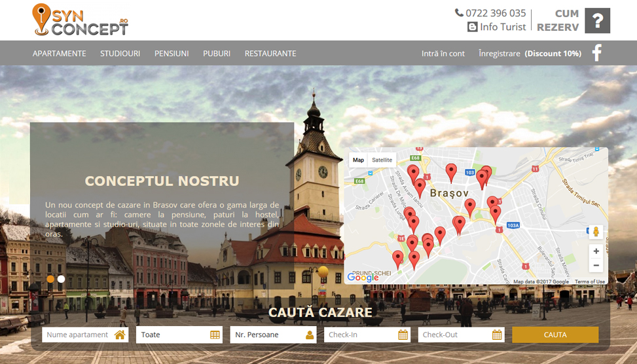Click the map pin nearest Prund-Schei label
This screenshot has width=637, height=364.
398,260
